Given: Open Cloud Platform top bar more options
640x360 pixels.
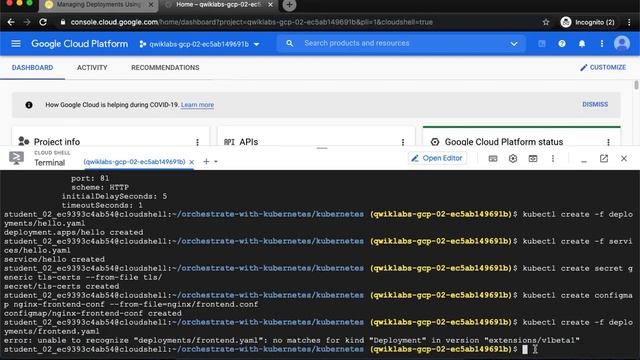Looking at the screenshot, I should [602, 44].
